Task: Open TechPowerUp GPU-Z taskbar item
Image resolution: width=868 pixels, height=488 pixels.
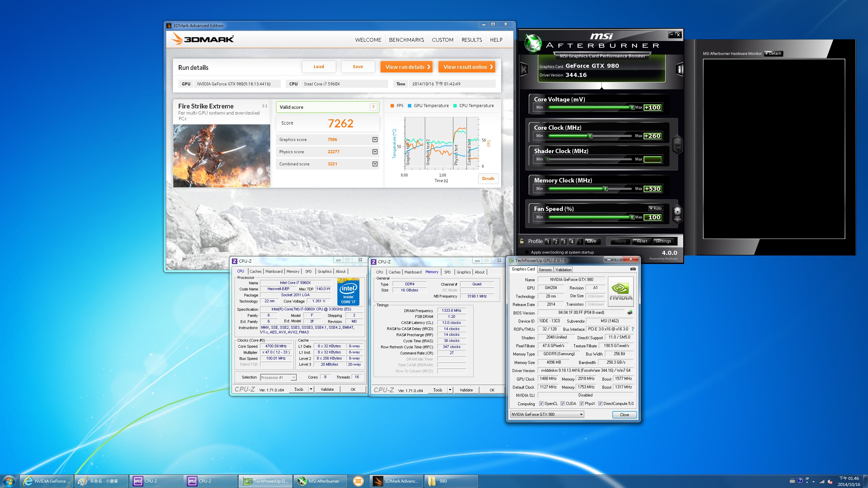Action: (266, 481)
